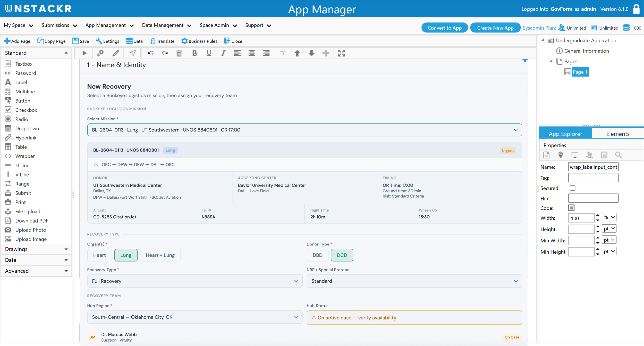The width and height of the screenshot is (644, 346).
Task: Switch to the Elements tab
Action: pyautogui.click(x=617, y=134)
